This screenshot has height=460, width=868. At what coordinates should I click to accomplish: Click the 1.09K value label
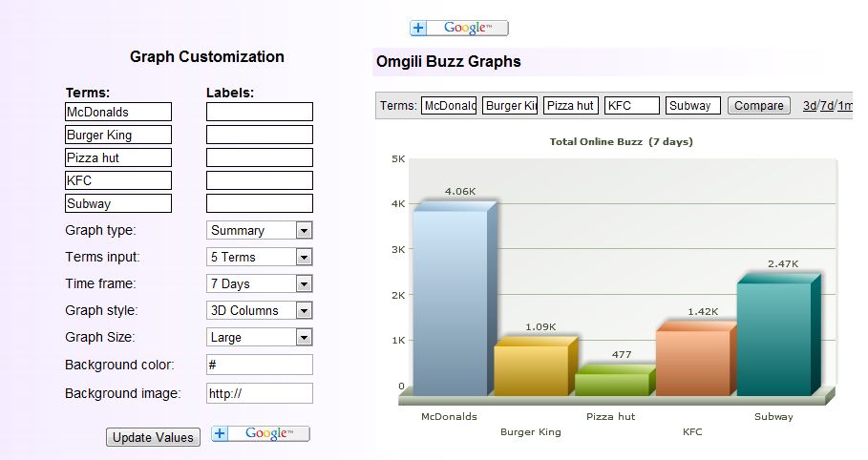point(540,327)
